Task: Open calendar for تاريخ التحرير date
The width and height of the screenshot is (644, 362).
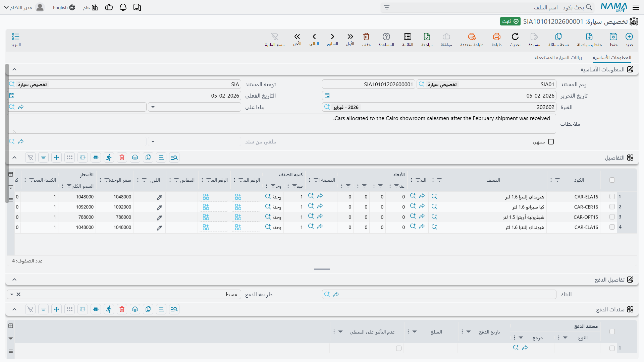Action: (x=327, y=96)
